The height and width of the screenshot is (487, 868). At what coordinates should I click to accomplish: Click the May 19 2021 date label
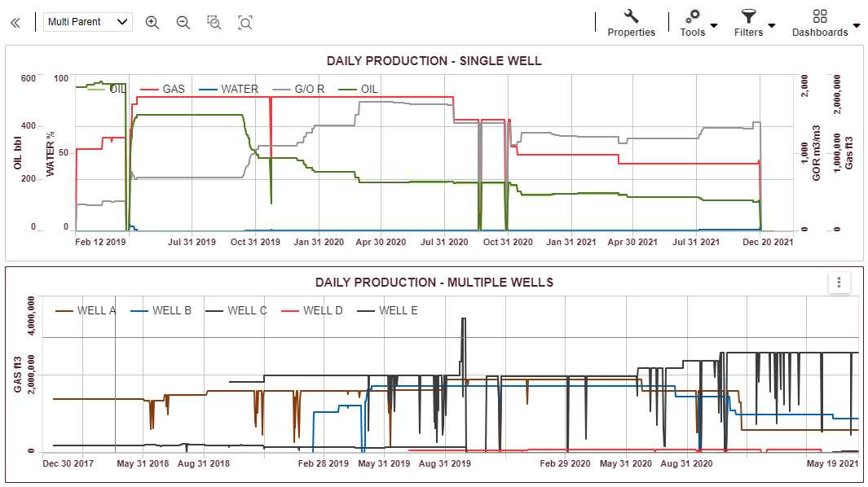tap(833, 463)
